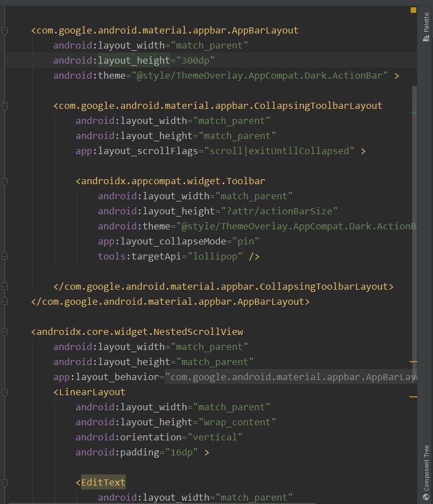Click the highlighted layout_behavior string value
This screenshot has width=433, height=504.
click(x=291, y=377)
